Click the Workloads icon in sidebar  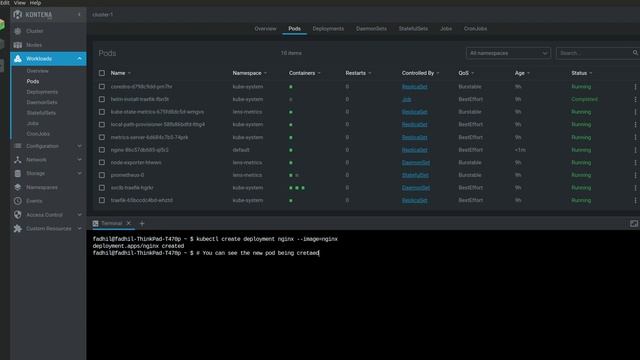pos(18,59)
